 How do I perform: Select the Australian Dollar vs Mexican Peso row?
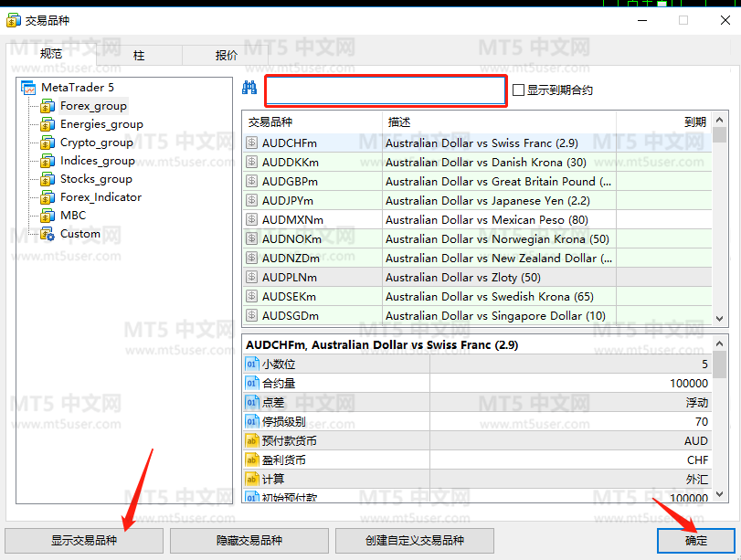(477, 220)
